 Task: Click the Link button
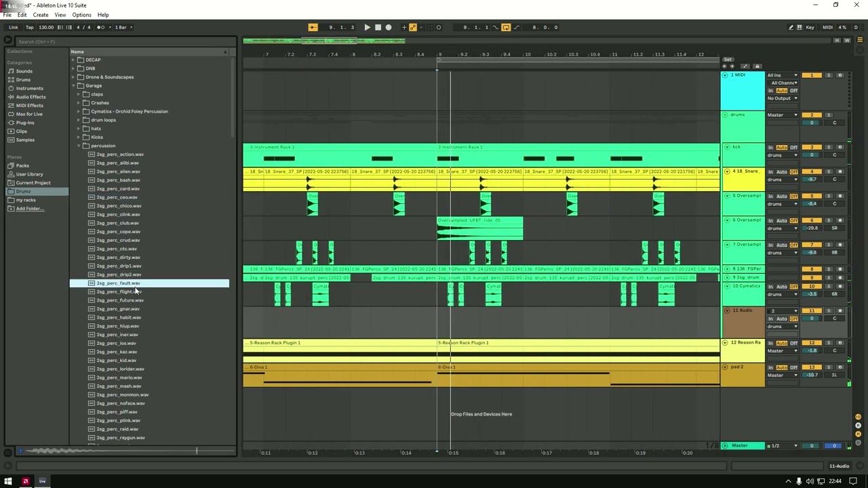[x=14, y=27]
